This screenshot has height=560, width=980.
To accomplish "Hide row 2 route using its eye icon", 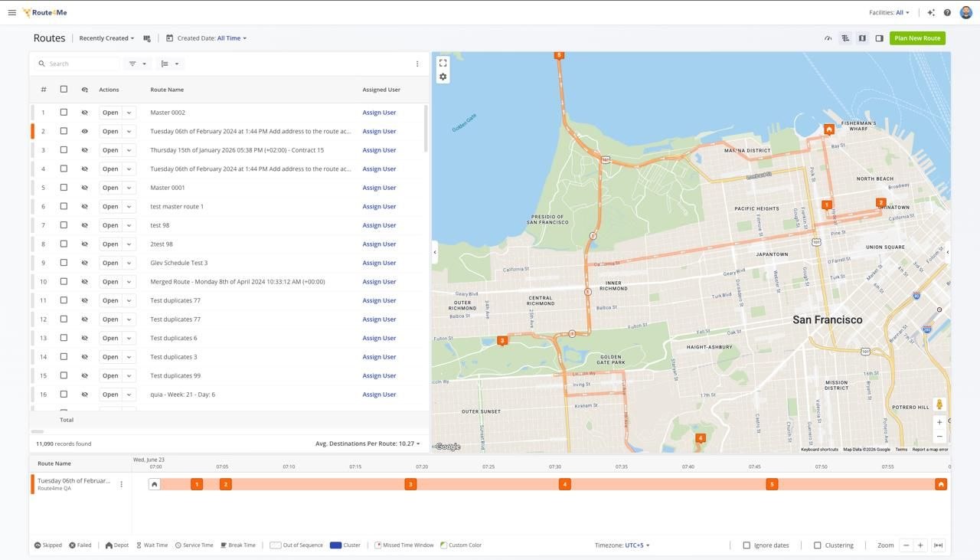I will pos(85,131).
